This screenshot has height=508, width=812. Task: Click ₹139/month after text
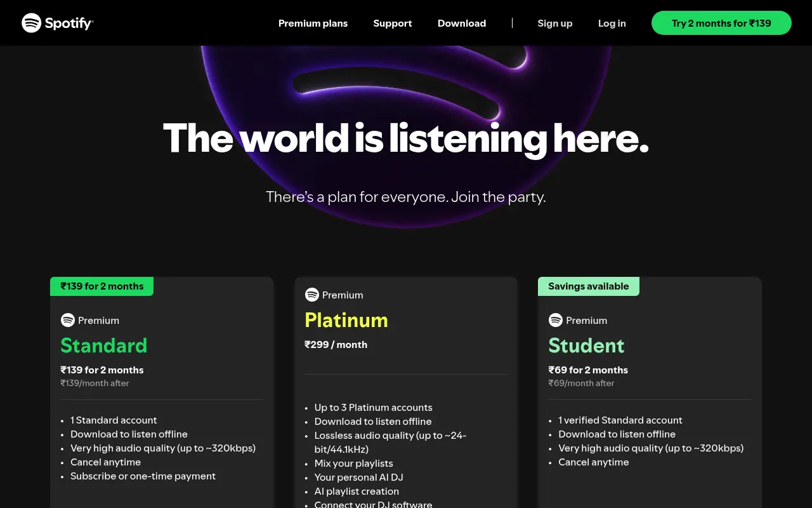coord(95,384)
